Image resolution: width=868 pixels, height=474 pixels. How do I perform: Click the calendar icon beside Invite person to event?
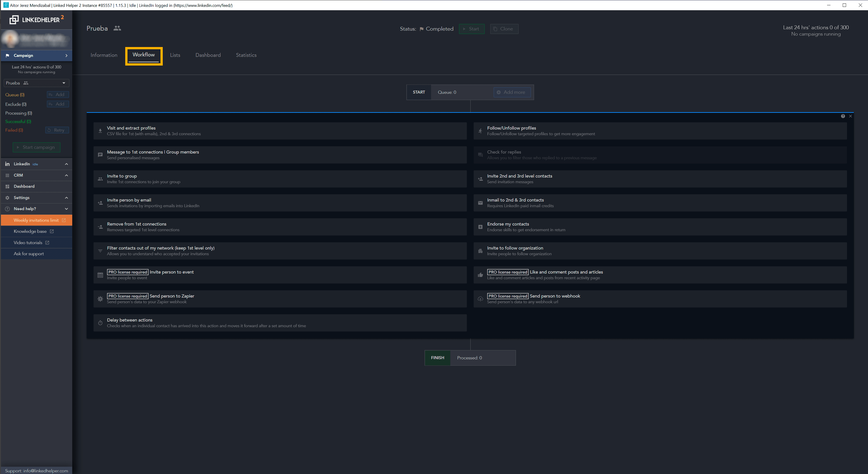coord(100,275)
